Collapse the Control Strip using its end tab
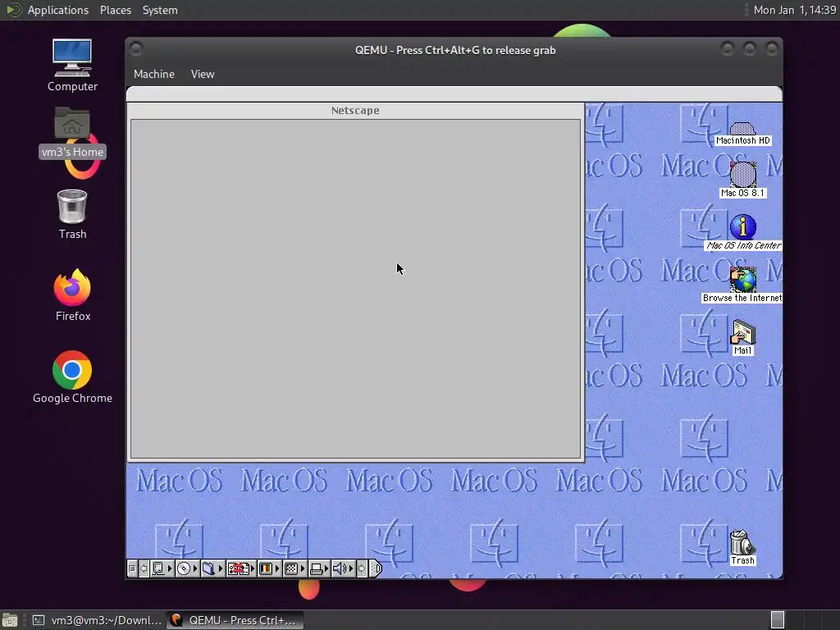Image resolution: width=840 pixels, height=630 pixels. point(376,568)
